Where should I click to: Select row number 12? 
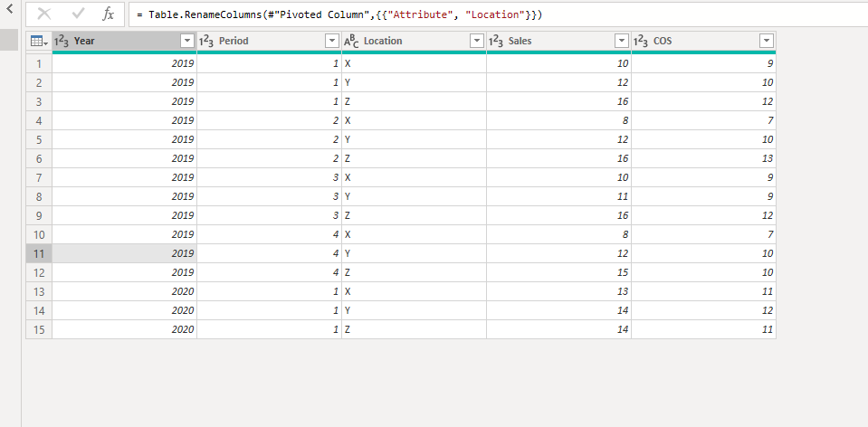(x=39, y=272)
